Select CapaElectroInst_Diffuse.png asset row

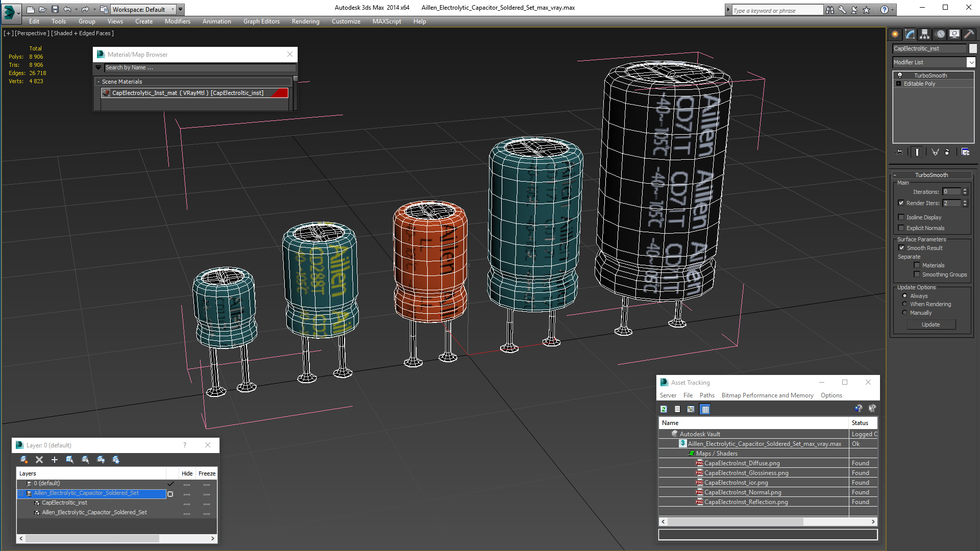tap(768, 463)
